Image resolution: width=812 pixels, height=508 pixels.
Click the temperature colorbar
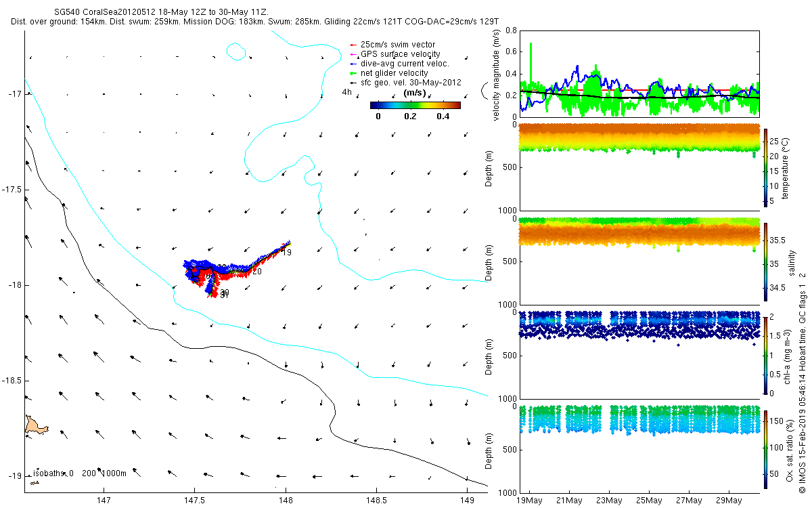[766, 167]
